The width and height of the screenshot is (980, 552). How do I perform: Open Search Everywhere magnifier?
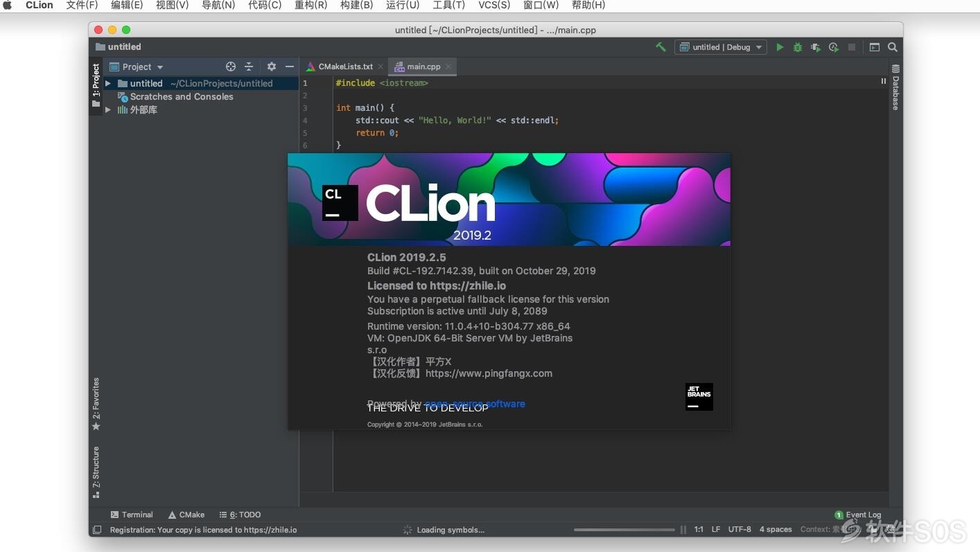click(893, 47)
